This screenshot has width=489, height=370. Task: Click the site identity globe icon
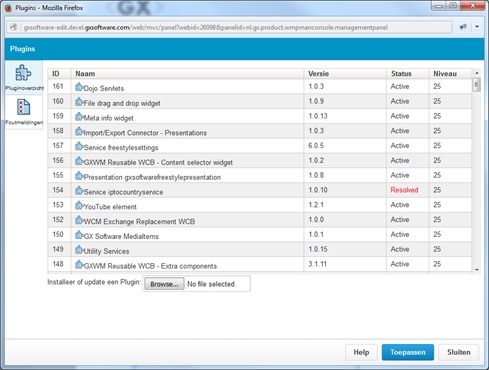coord(14,27)
